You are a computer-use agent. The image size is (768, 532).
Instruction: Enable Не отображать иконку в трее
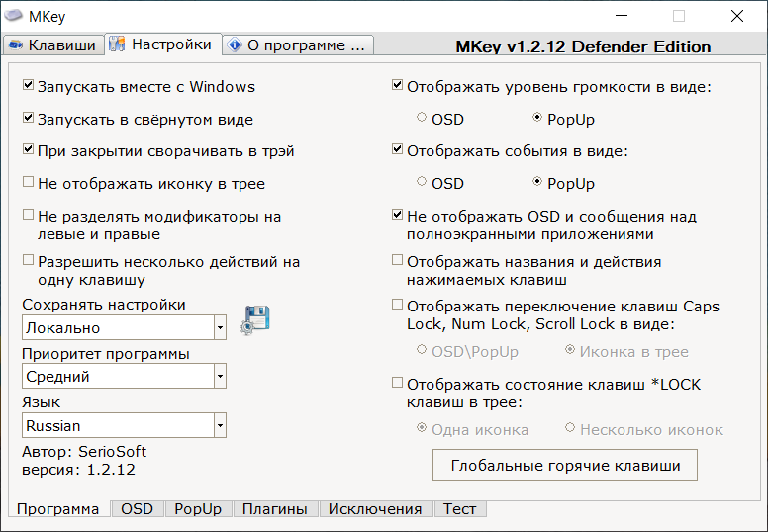coord(28,182)
